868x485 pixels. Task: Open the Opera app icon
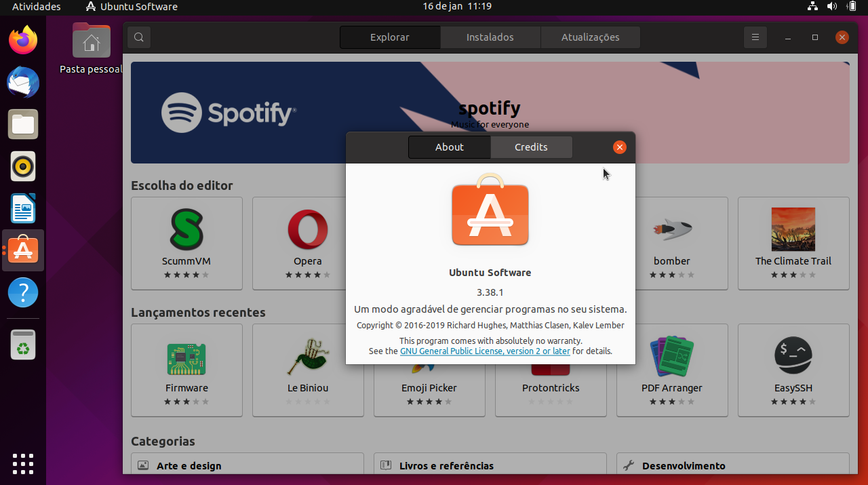click(308, 229)
